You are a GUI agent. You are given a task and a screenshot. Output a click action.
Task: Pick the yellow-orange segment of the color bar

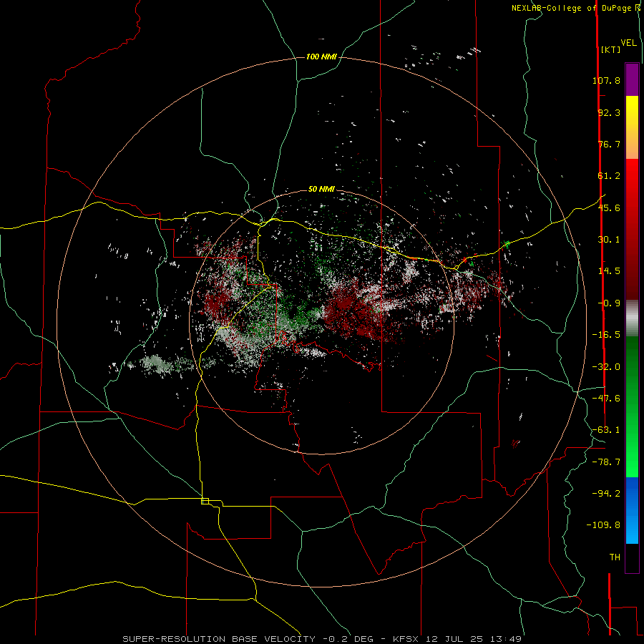(x=632, y=127)
